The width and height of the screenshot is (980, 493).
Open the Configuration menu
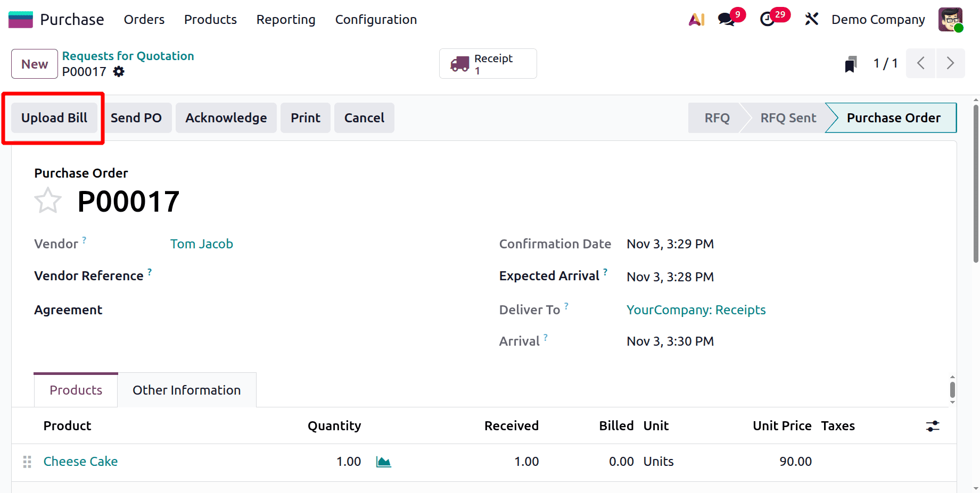pyautogui.click(x=376, y=19)
